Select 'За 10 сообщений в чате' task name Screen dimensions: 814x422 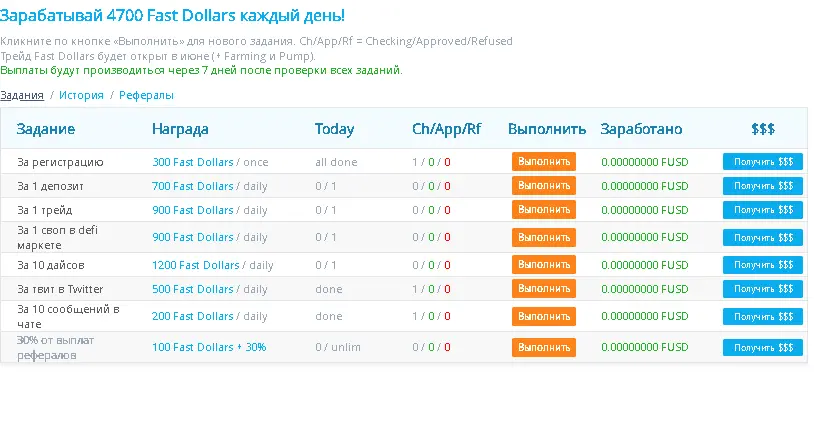pos(68,316)
